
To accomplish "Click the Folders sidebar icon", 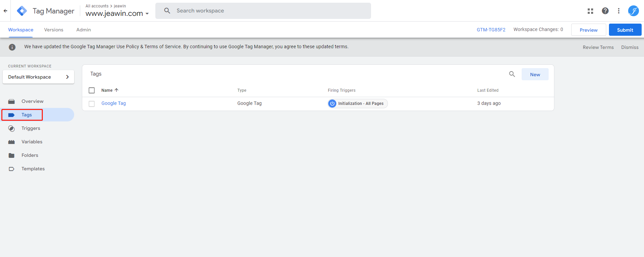I will coord(11,155).
